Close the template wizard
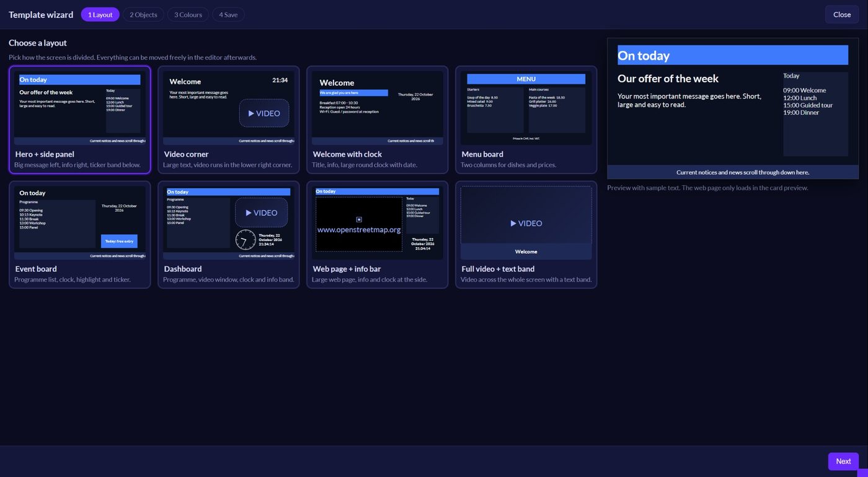This screenshot has width=868, height=477. (842, 14)
